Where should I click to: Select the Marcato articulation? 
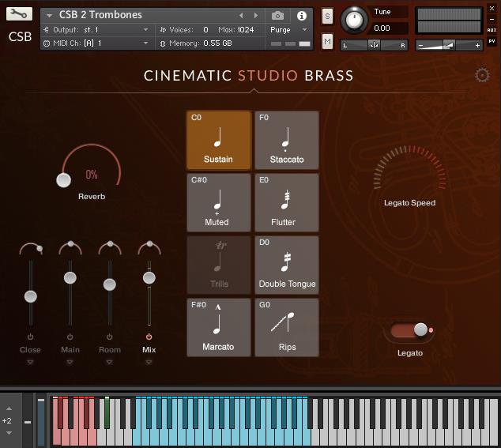218,327
